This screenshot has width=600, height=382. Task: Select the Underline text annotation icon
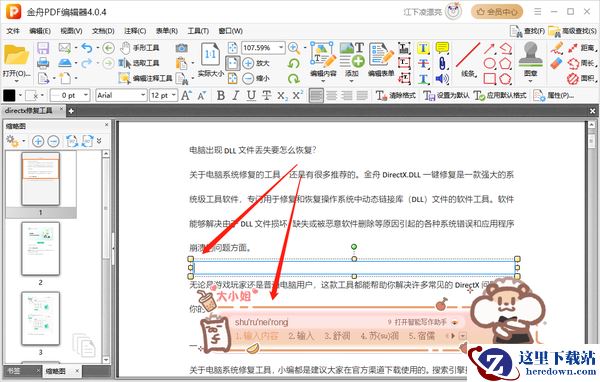coord(423,78)
